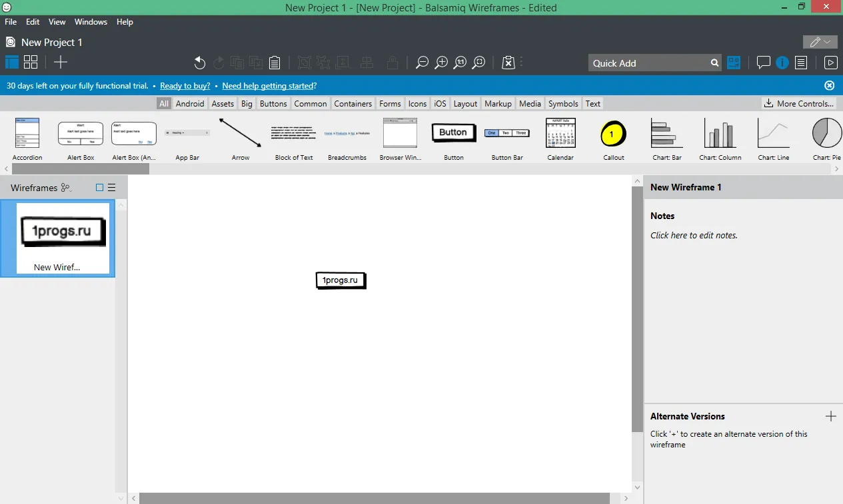The image size is (843, 504).
Task: Switch to single wireframe view icon
Action: 12,62
